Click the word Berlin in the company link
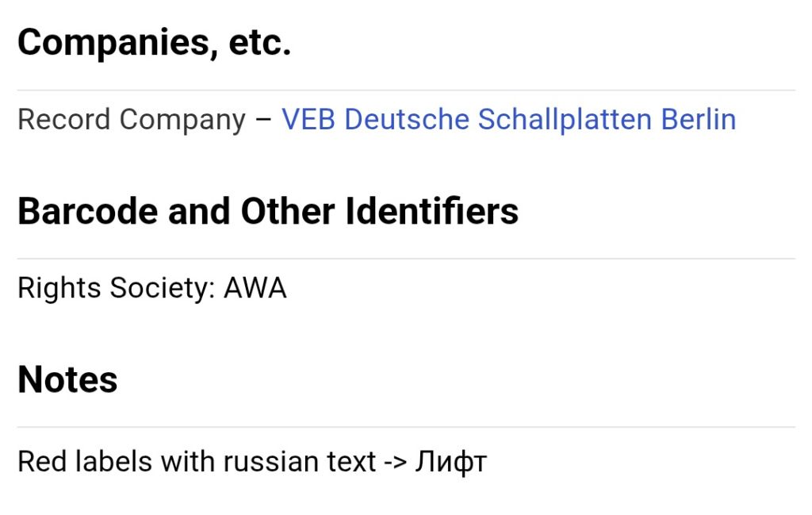Screen dimensions: 812x515 699,120
